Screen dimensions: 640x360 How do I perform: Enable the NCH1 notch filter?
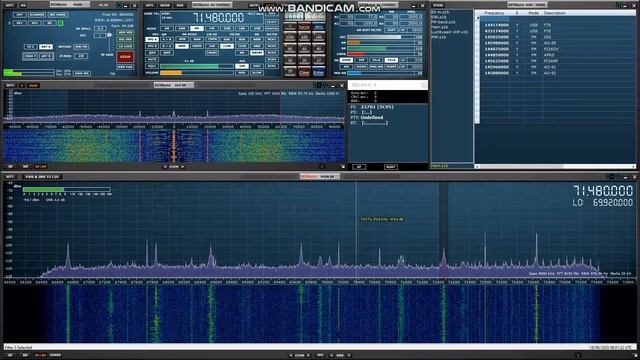272,40
